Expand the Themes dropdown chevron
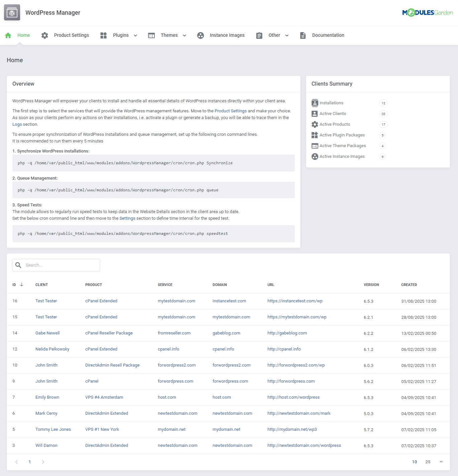This screenshot has height=476, width=458. click(184, 35)
